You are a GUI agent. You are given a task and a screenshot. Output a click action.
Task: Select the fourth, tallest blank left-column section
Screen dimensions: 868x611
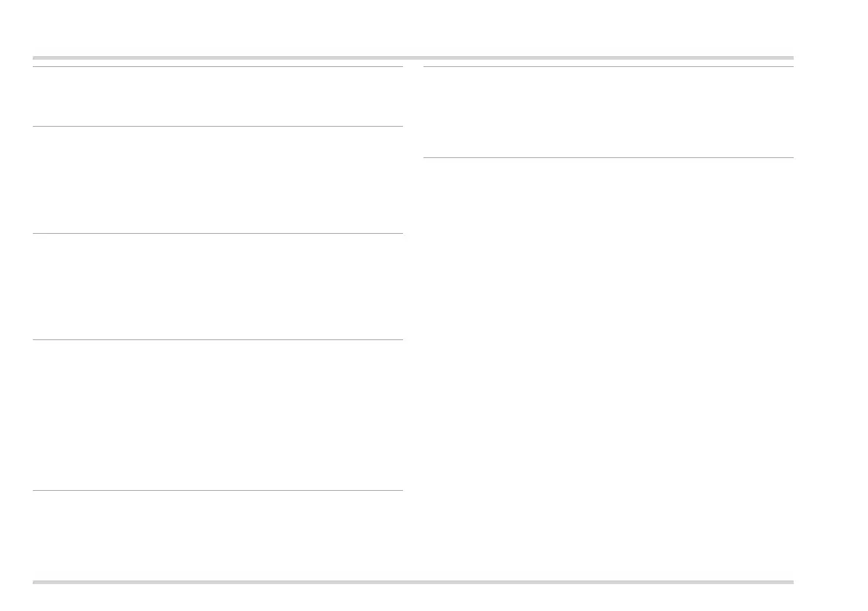[217, 415]
